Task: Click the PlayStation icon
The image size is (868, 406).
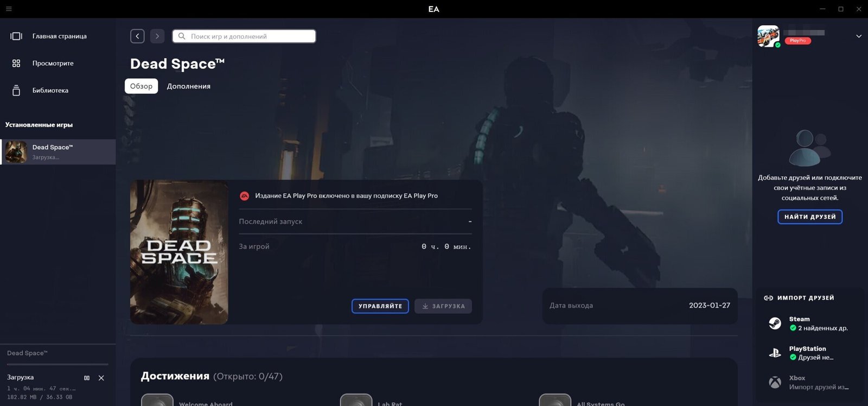Action: point(775,353)
